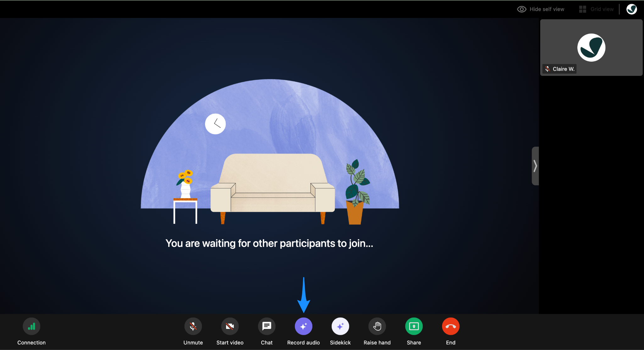Click the Record audio button
Image resolution: width=644 pixels, height=350 pixels.
coord(303,326)
